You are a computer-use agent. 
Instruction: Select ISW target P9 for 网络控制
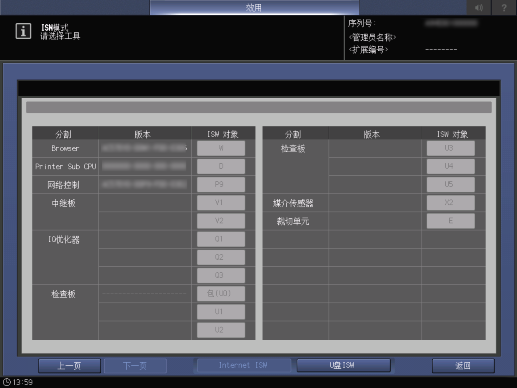pyautogui.click(x=221, y=184)
